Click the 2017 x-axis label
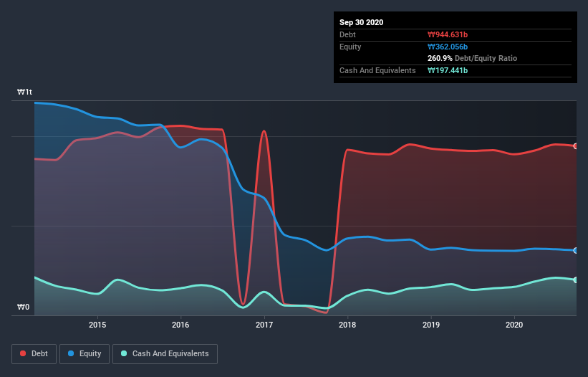Screen dimensions: 588x377 (264, 325)
